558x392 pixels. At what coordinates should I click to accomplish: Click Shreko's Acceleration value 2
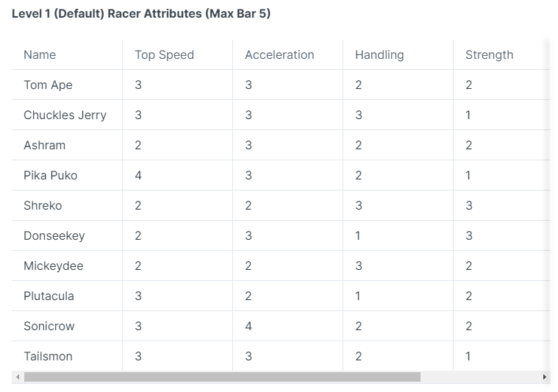coord(248,205)
